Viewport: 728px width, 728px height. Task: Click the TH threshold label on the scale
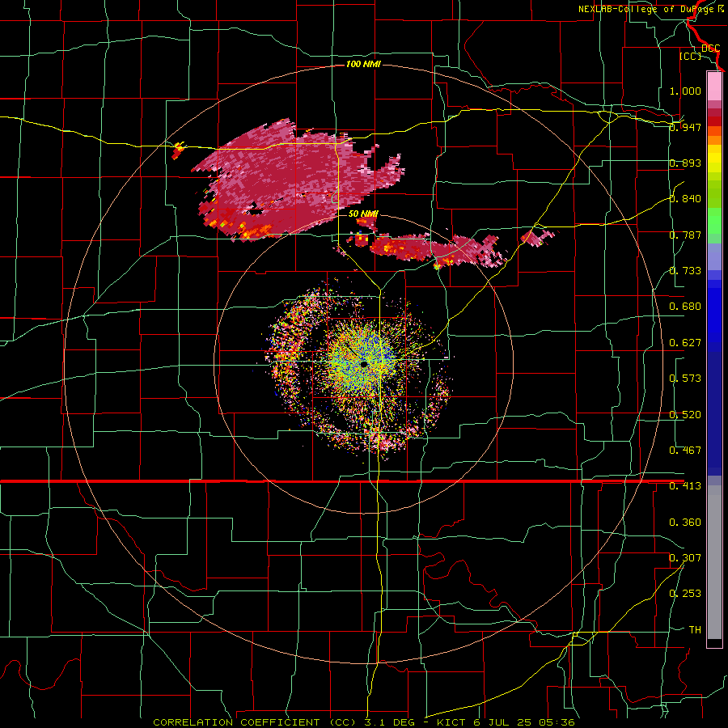[x=695, y=630]
